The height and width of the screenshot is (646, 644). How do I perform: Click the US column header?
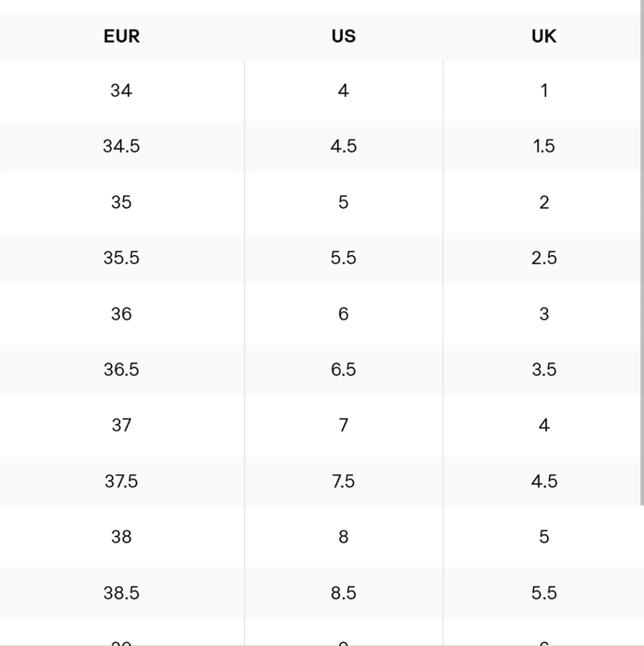tap(343, 36)
